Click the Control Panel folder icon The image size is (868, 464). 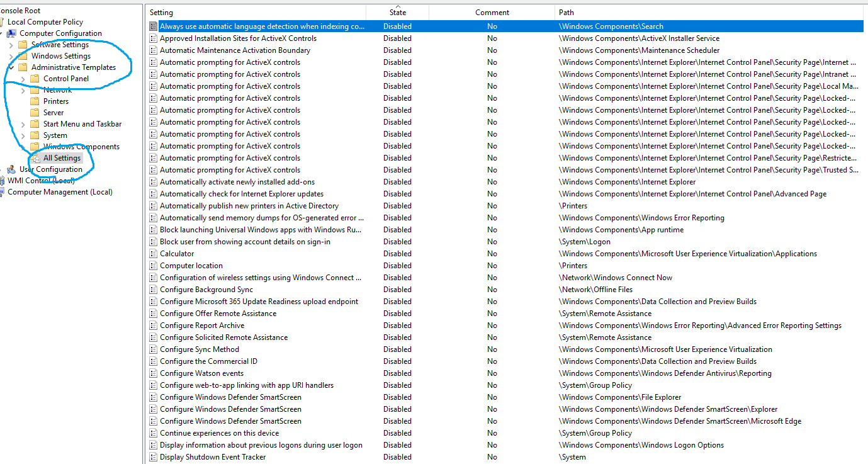click(x=35, y=79)
